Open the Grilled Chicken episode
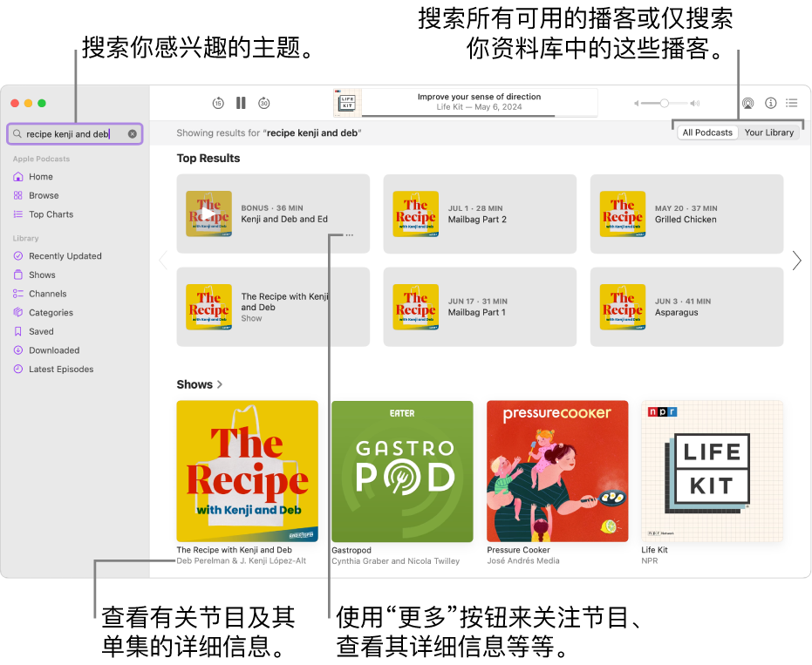The height and width of the screenshot is (665, 812). click(686, 214)
